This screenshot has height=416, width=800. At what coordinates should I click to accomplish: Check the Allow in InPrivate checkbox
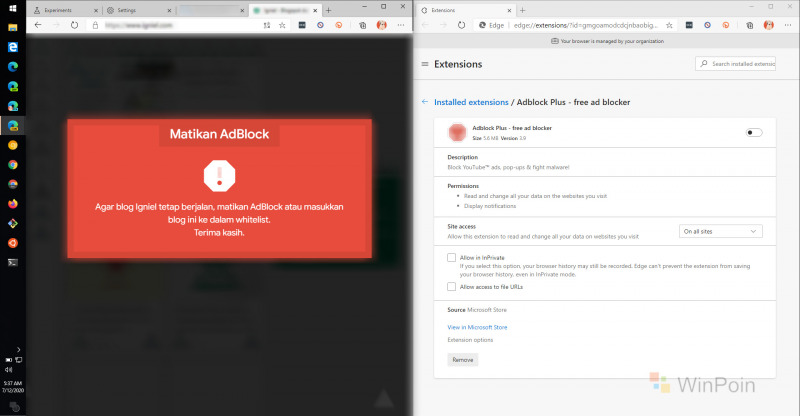pos(452,258)
